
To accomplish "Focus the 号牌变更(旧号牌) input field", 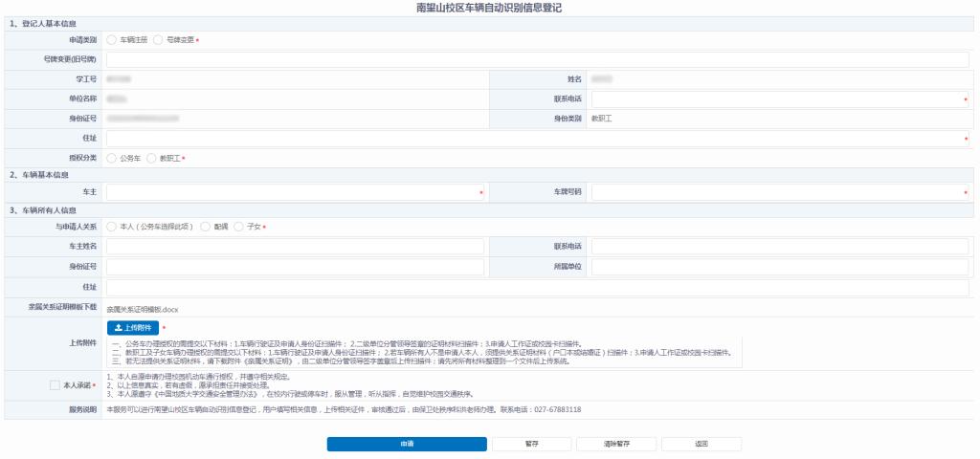I will (x=538, y=59).
